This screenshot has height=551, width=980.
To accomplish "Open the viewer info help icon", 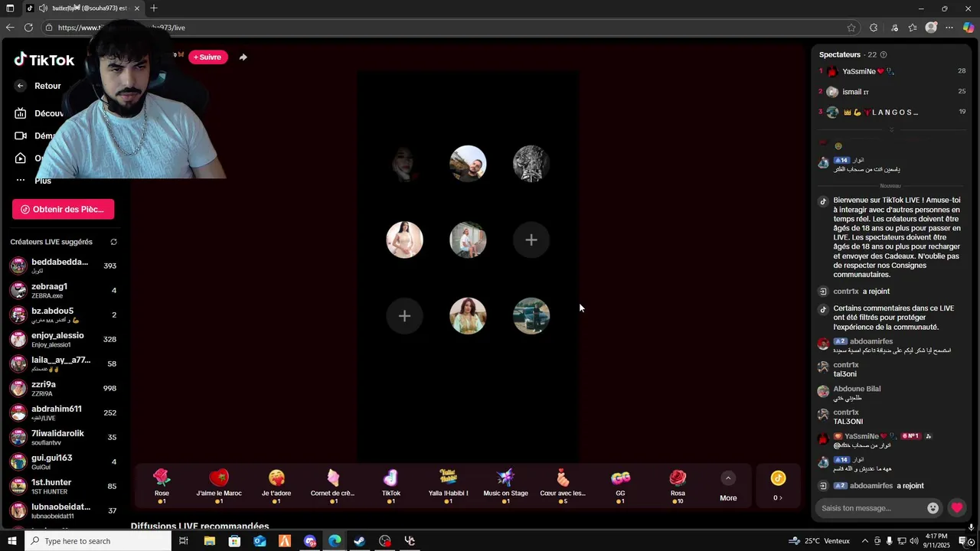I will [884, 55].
